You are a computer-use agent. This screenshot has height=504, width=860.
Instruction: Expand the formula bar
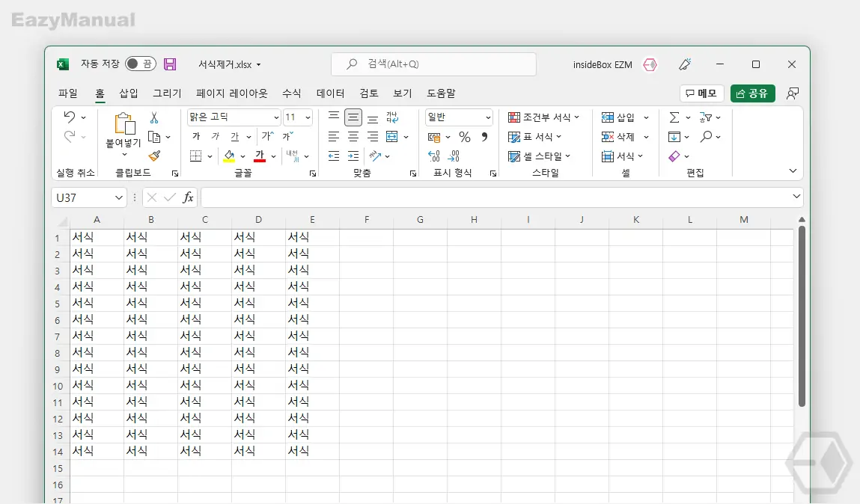pyautogui.click(x=796, y=196)
